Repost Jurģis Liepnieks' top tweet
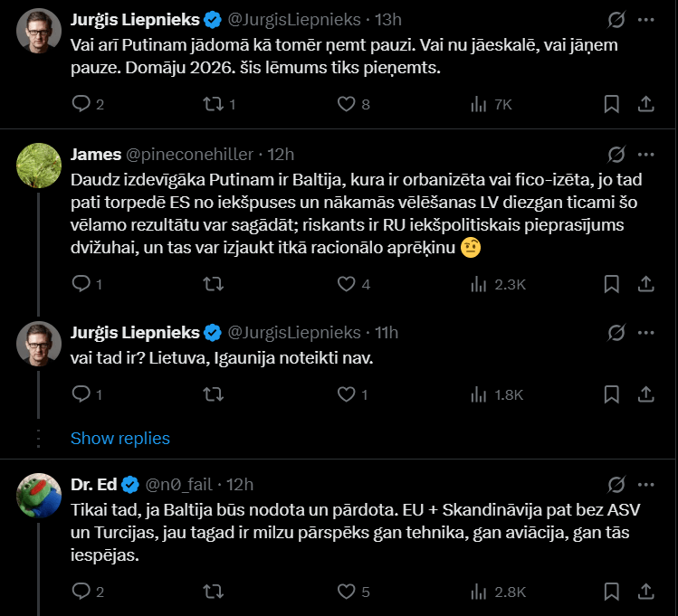 [x=215, y=104]
